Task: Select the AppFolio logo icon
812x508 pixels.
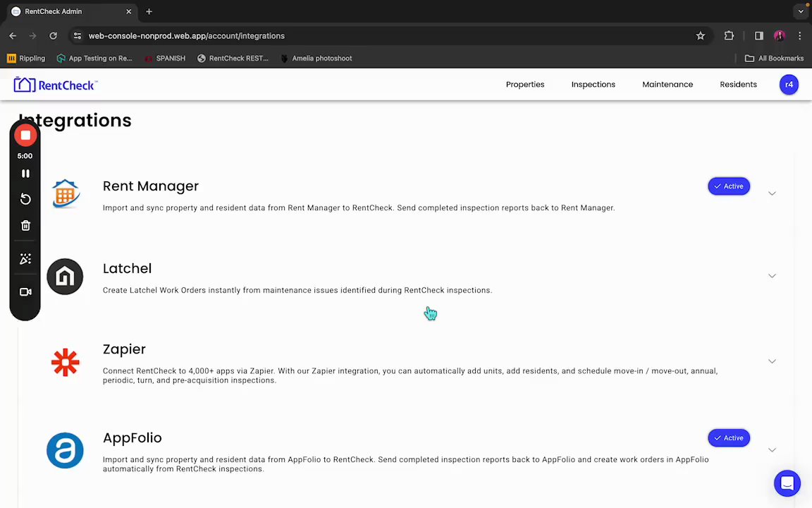Action: [x=65, y=450]
